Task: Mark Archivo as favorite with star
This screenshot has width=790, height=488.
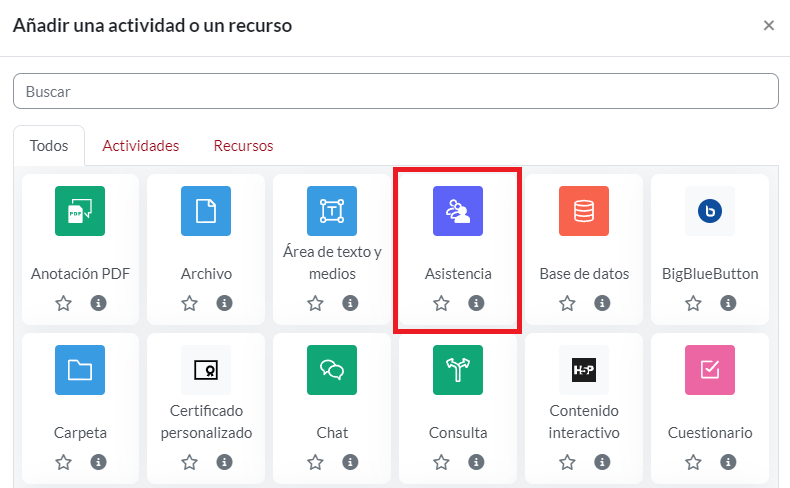Action: click(189, 303)
